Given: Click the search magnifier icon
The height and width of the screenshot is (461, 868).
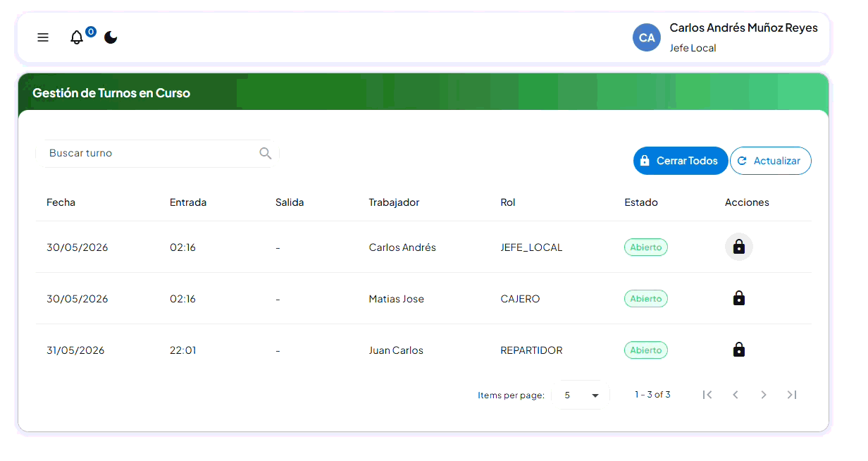Looking at the screenshot, I should [x=266, y=153].
